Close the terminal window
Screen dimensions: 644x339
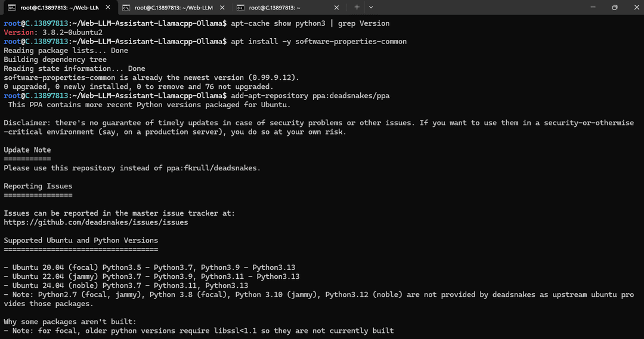coord(636,7)
